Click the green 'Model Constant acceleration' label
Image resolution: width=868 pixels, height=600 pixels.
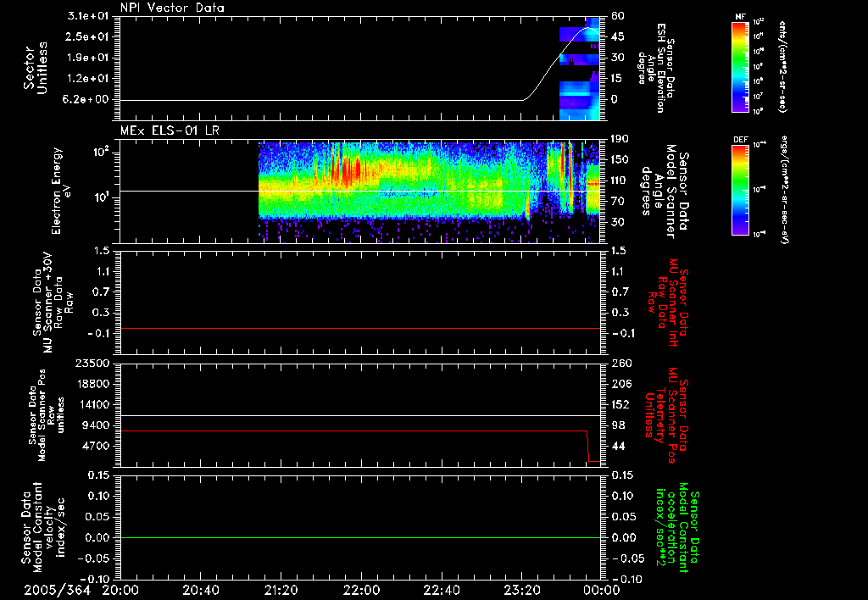click(677, 527)
